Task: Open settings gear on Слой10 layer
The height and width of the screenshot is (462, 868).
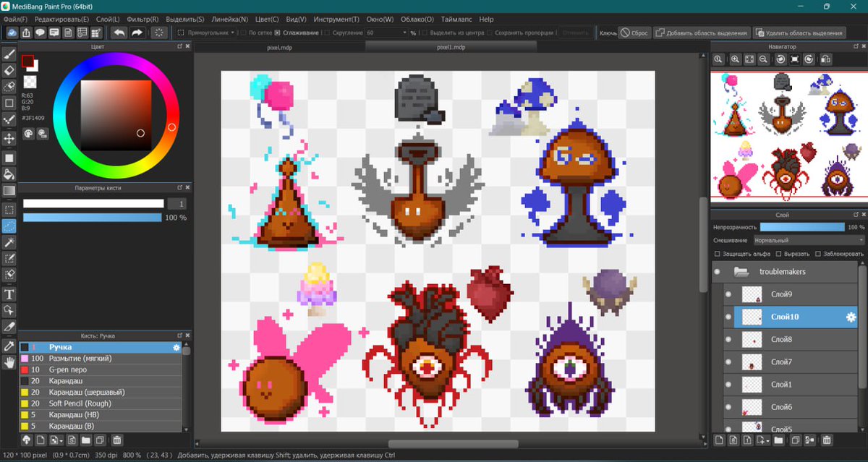Action: tap(851, 317)
